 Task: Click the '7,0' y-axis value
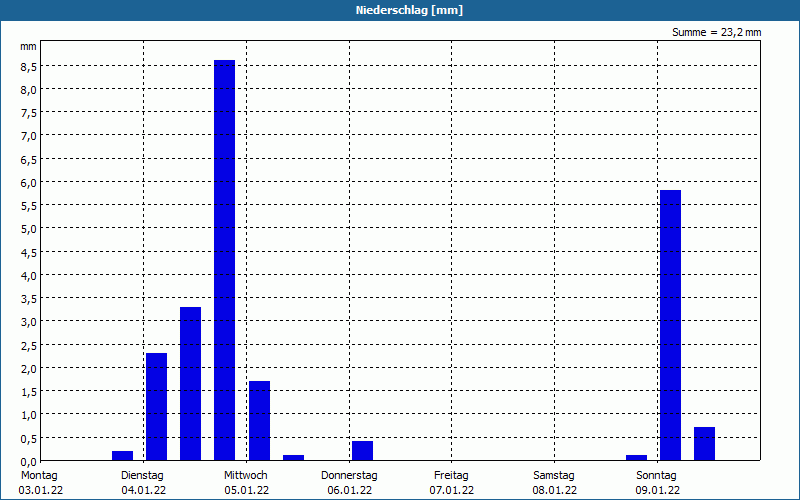coord(29,136)
